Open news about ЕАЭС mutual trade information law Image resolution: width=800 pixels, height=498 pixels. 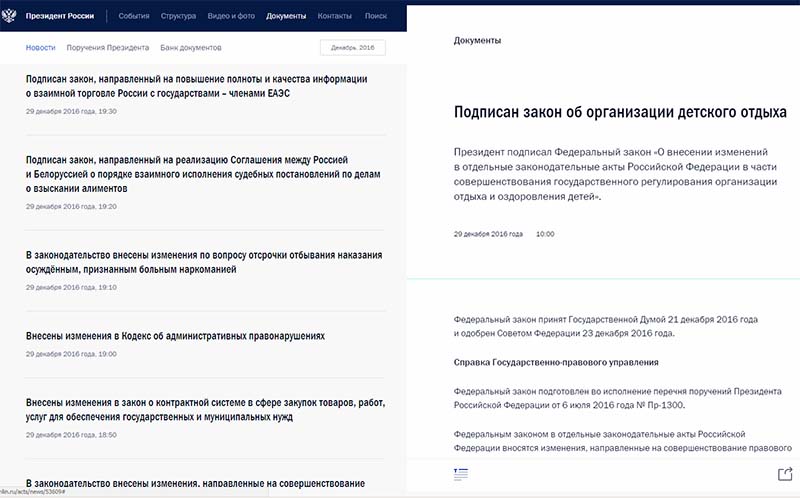point(196,86)
